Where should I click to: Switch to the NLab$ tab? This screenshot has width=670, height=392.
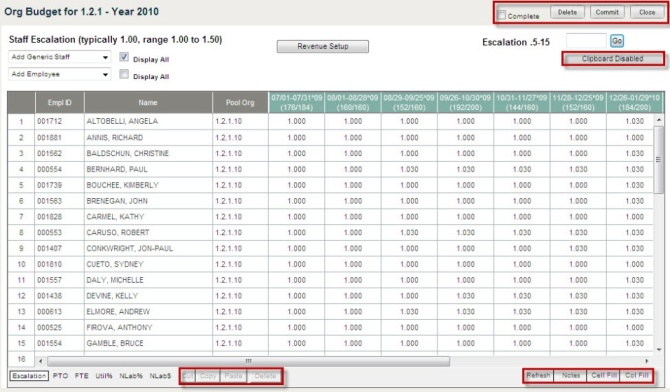click(x=160, y=376)
